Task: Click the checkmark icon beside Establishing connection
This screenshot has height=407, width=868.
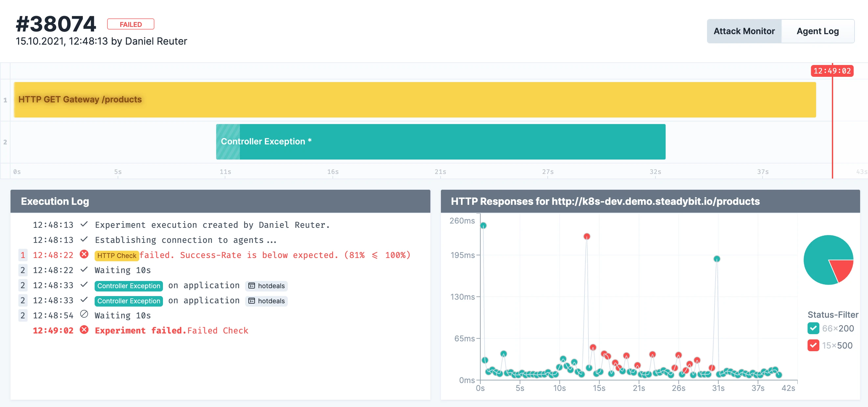Action: pos(84,239)
